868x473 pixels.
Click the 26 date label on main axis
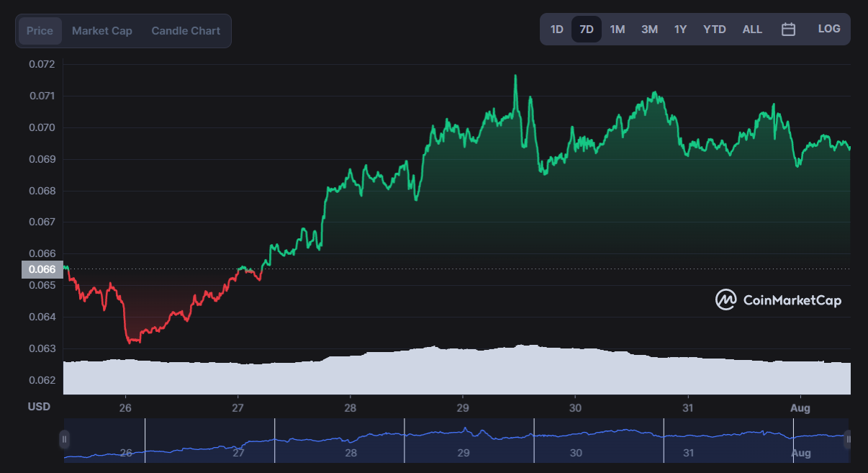[126, 408]
